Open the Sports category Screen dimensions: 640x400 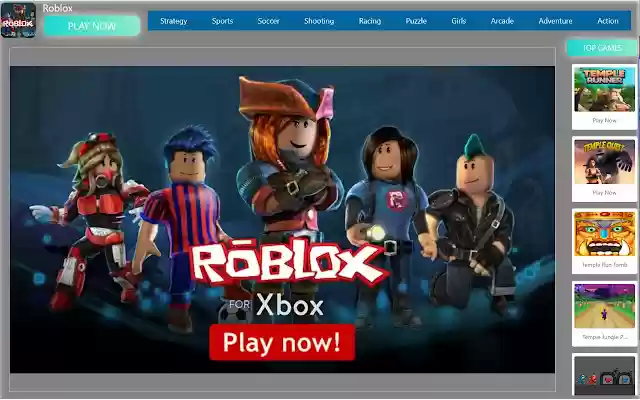222,21
